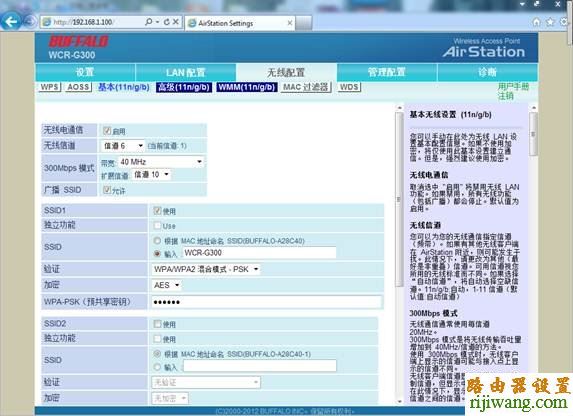Screen dimensions: 573x416
Task: Click the 无线信道 help section heading
Action: (425, 225)
